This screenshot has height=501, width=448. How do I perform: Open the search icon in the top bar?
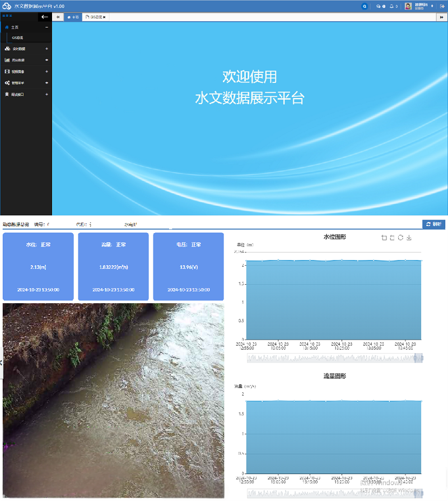(365, 6)
